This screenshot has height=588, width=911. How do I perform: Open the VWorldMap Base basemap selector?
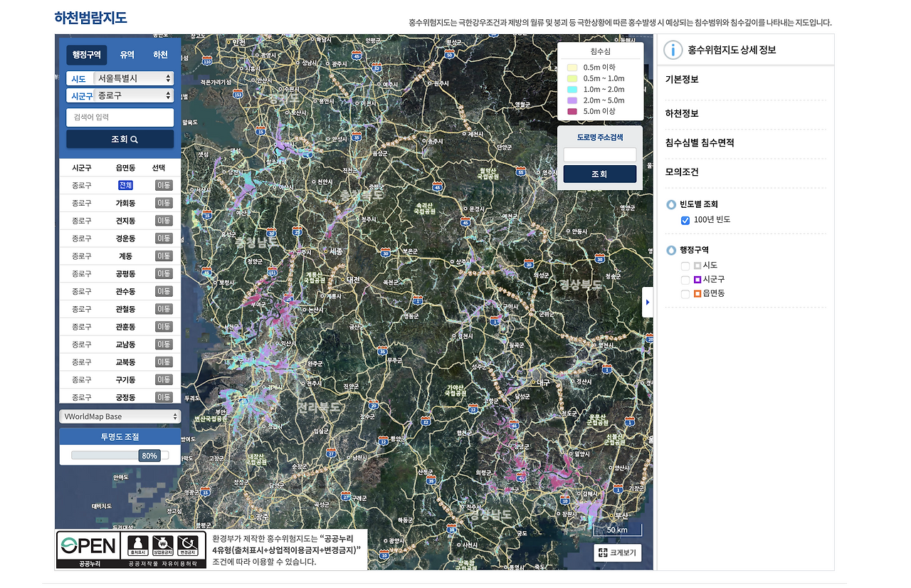coord(120,416)
